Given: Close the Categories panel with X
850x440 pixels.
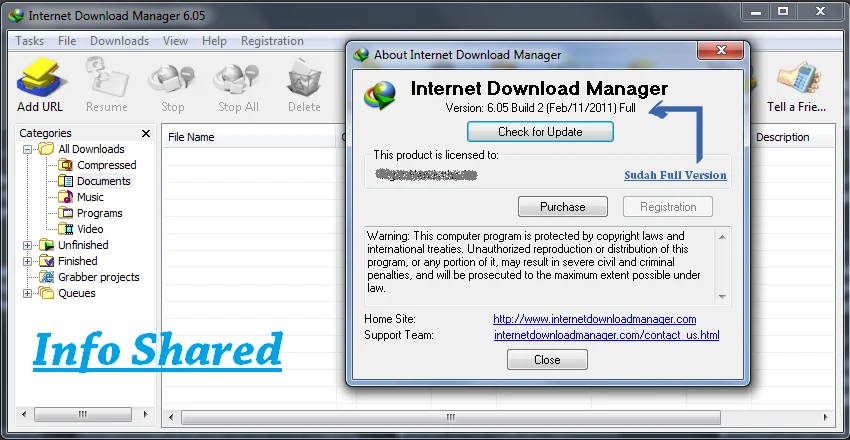Looking at the screenshot, I should (146, 133).
